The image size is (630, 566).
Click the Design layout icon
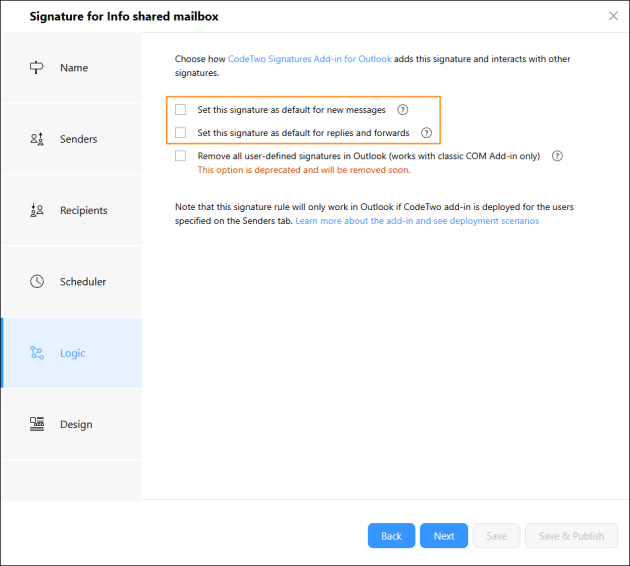[37, 424]
